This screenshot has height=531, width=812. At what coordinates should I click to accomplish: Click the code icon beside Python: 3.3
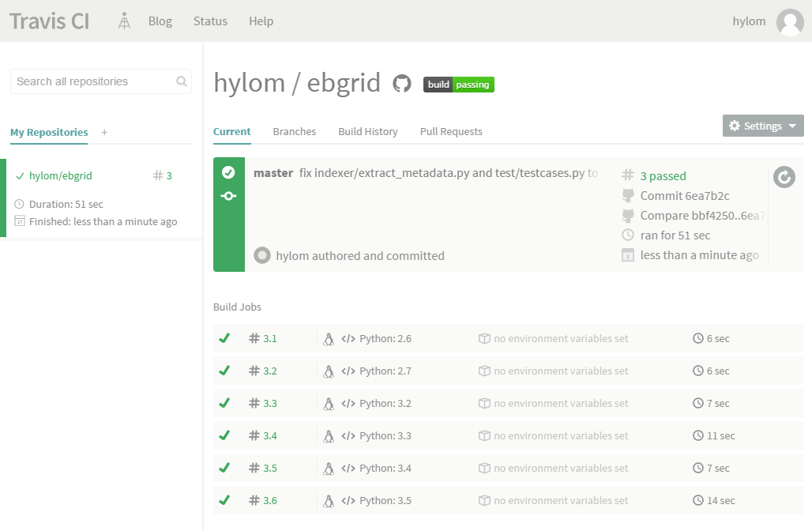pyautogui.click(x=348, y=435)
